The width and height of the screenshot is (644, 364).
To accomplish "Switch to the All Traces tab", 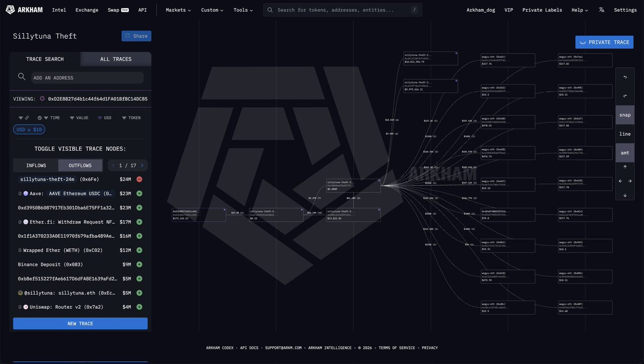I will click(116, 59).
